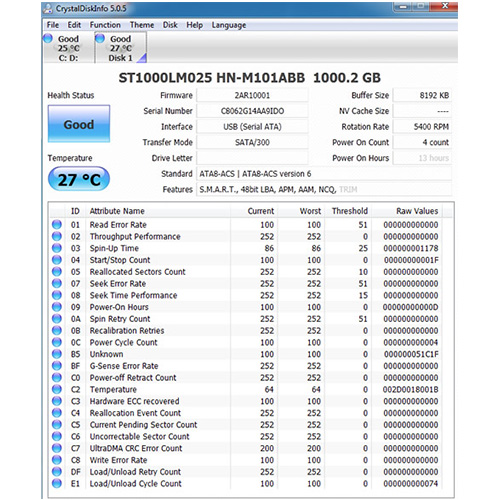Click status orb for Read Error Rate

point(57,224)
